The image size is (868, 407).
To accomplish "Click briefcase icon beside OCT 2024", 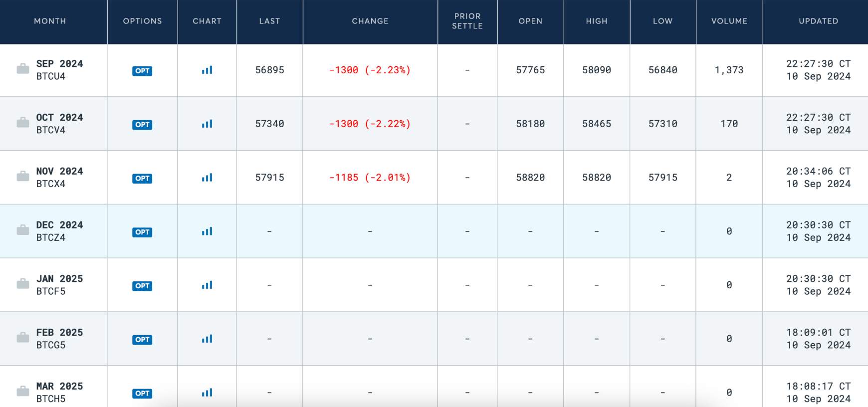I will click(23, 122).
